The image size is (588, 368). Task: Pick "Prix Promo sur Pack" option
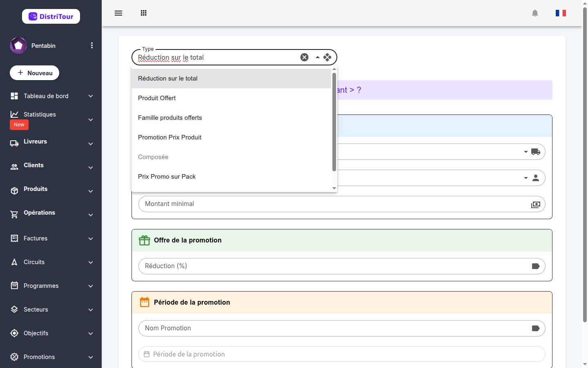point(231,177)
